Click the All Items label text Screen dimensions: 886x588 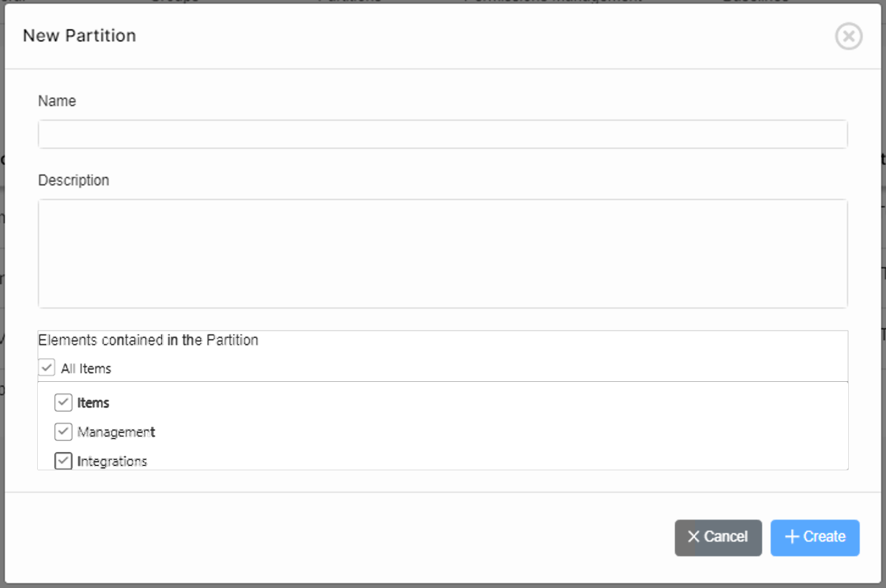(x=86, y=368)
